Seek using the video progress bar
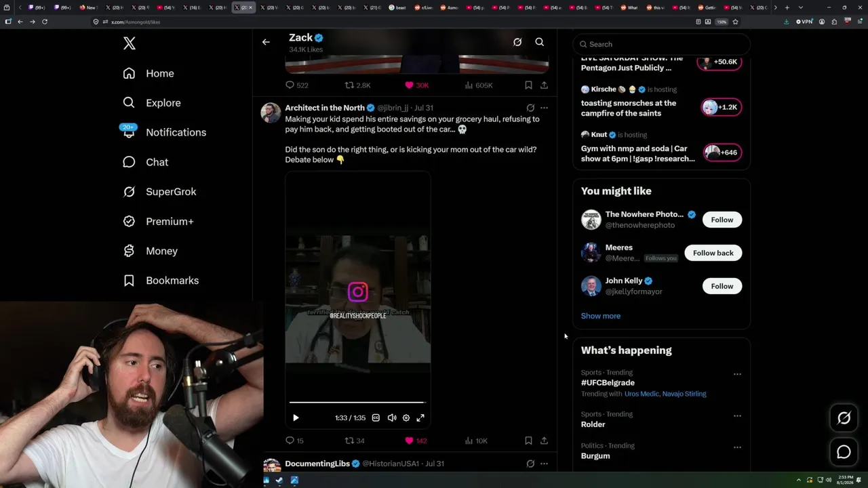 coord(357,403)
